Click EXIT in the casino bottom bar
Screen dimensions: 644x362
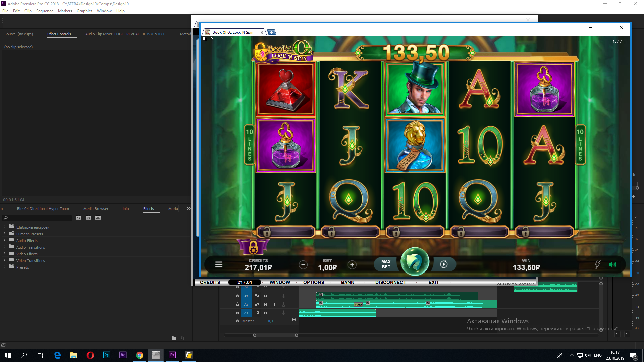(434, 282)
